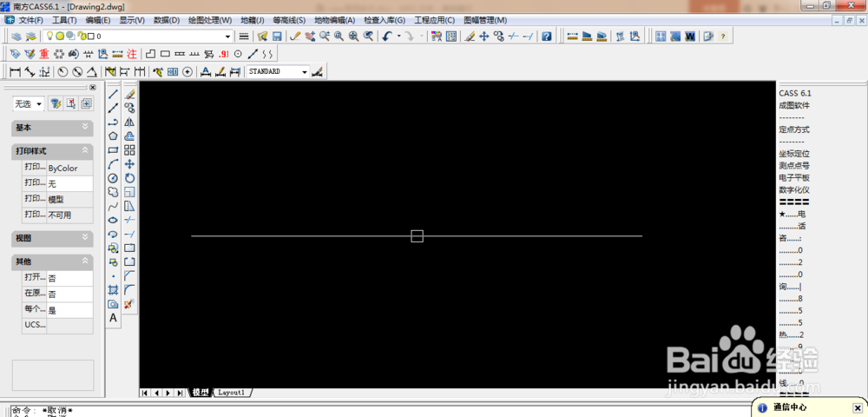
Task: Select the Multiline Text 'A' tool
Action: coord(113,318)
